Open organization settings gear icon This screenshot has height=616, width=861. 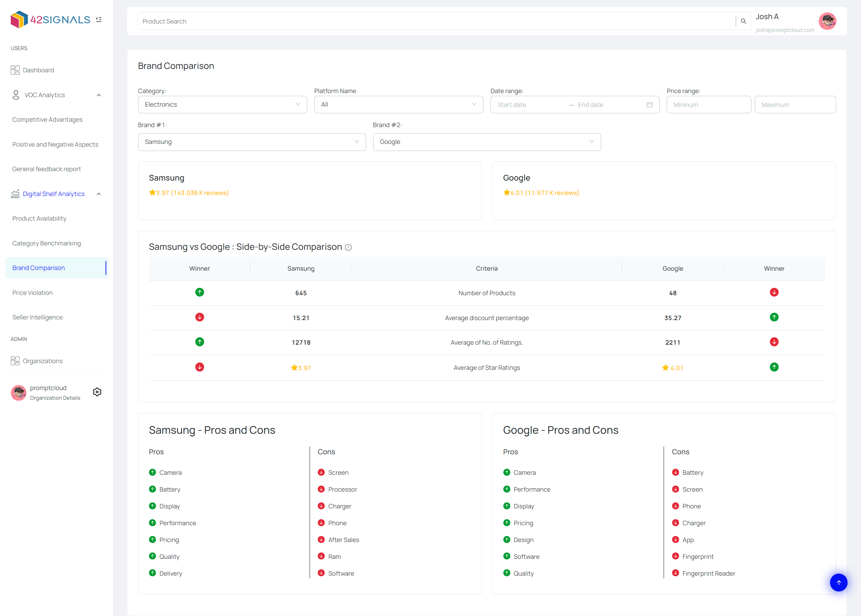coord(97,392)
